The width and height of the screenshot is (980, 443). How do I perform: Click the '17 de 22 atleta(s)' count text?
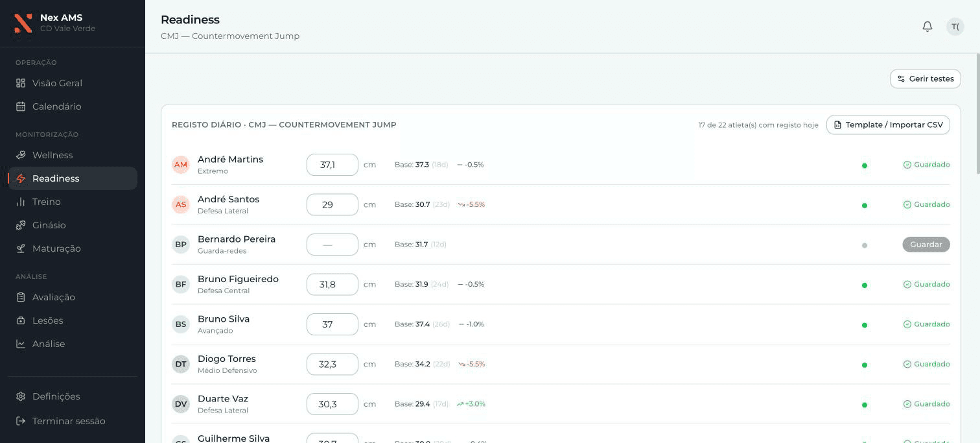click(758, 125)
